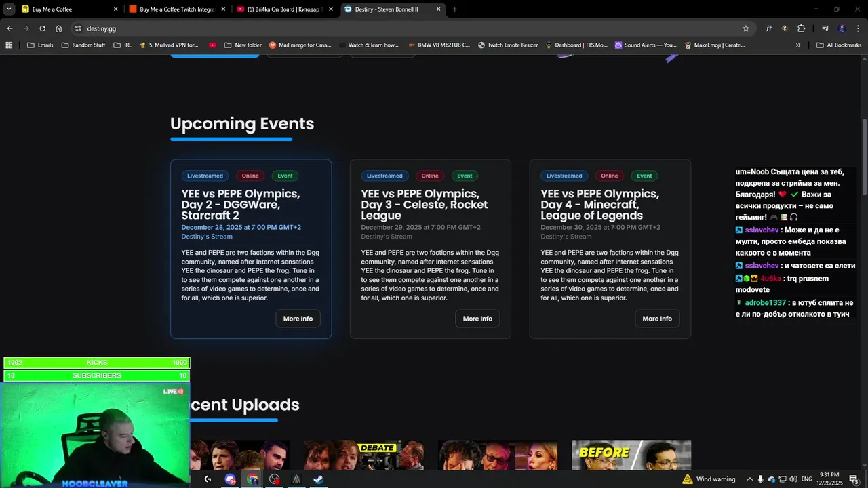Open Day 2 - DGGWare, Starcraft 2 title
Image resolution: width=868 pixels, height=488 pixels.
tap(241, 205)
